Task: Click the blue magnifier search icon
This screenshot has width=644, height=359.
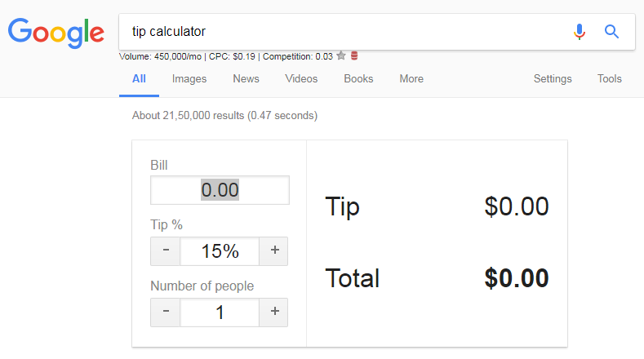Action: [x=611, y=32]
